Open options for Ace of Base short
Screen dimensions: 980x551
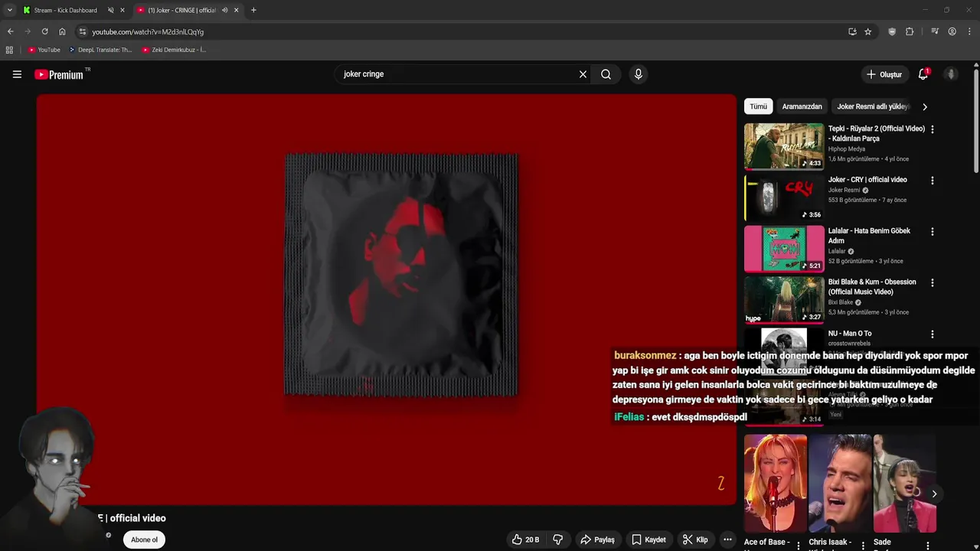tap(799, 546)
